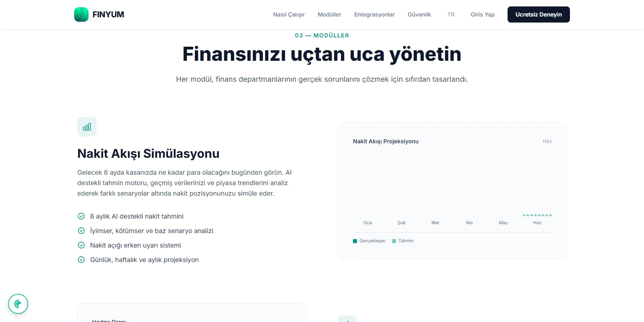Click the Nakit Akışı Simülasyonu heading
The width and height of the screenshot is (644, 322).
148,153
